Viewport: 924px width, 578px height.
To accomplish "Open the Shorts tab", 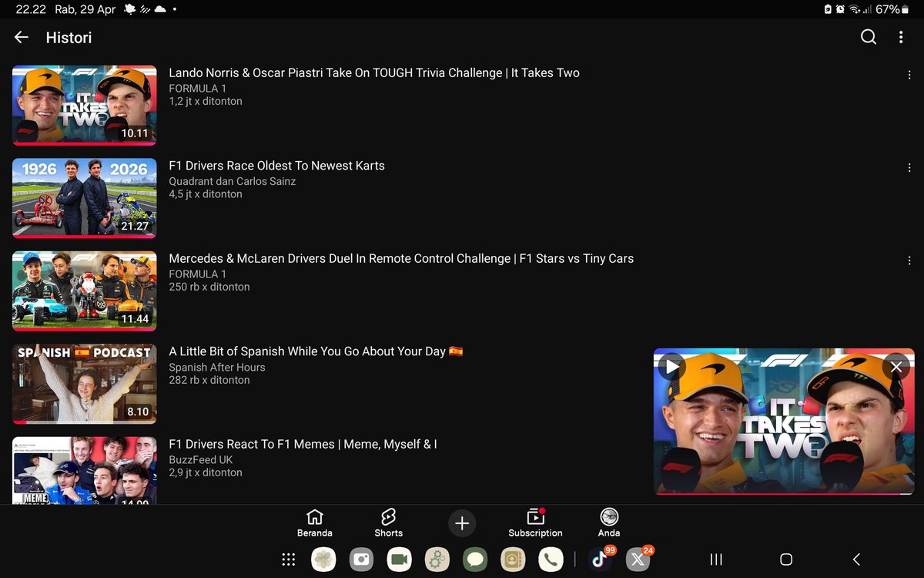I will tap(388, 523).
